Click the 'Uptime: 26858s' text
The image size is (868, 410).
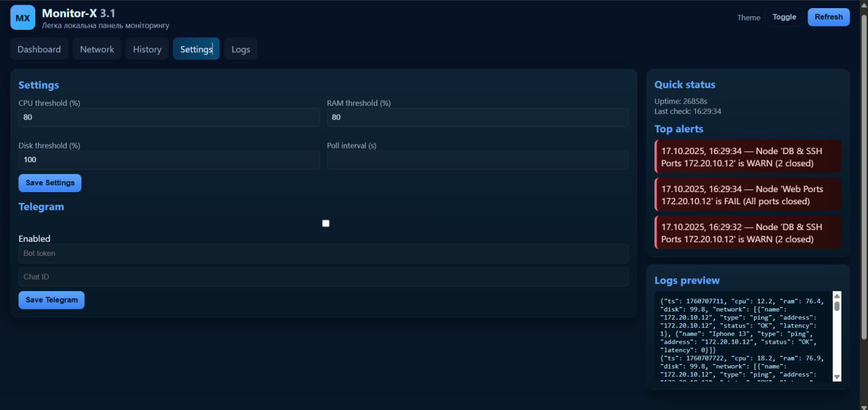pos(681,101)
